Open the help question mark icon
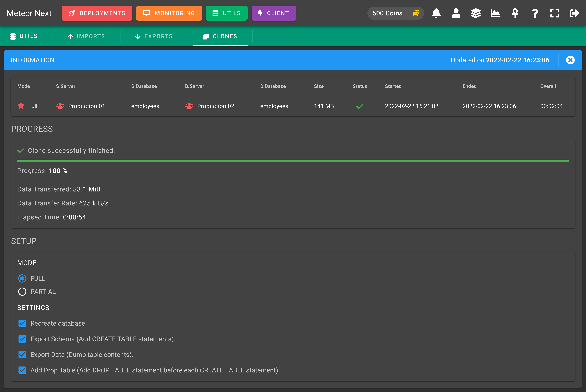 [535, 13]
